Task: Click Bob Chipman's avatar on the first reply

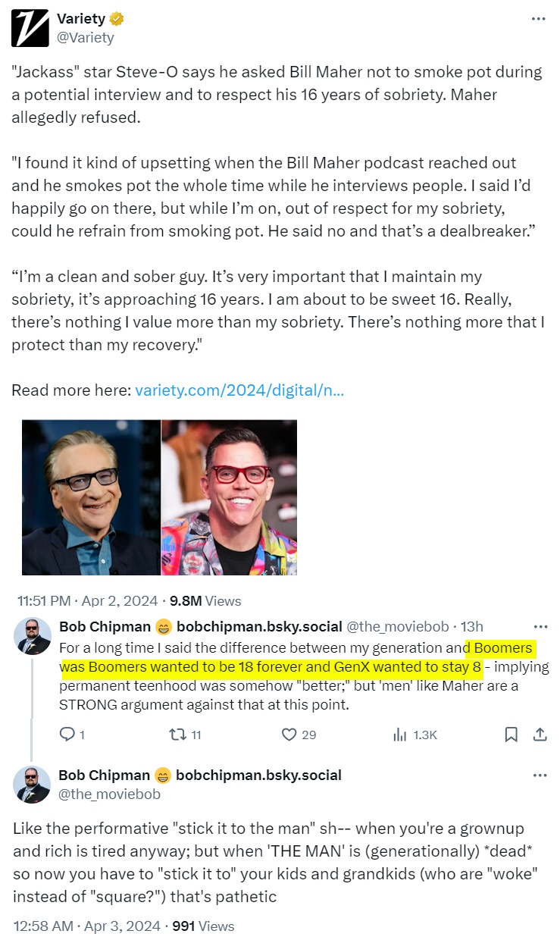Action: 33,636
